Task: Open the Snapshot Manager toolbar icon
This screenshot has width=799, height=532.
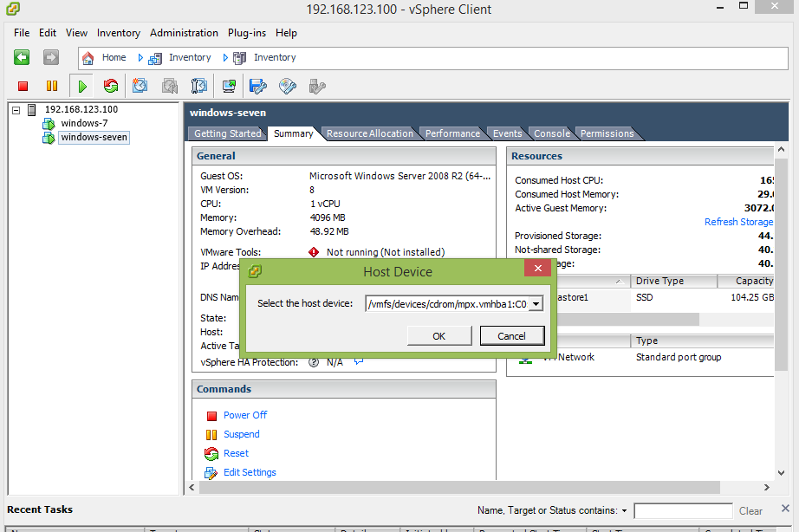Action: [199, 86]
